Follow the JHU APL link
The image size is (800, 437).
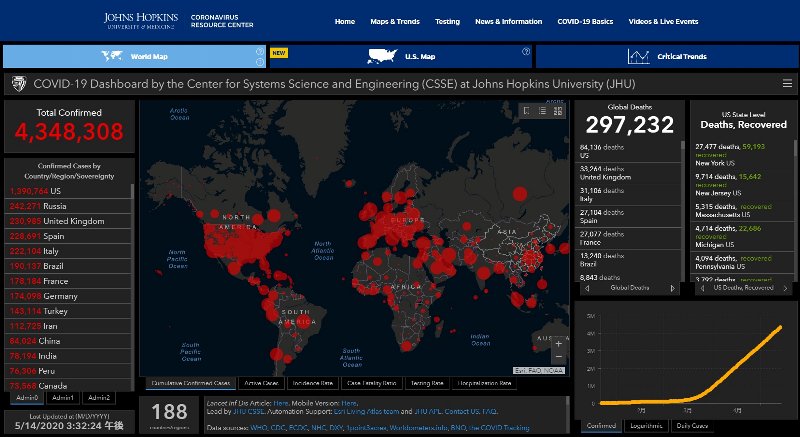(428, 412)
